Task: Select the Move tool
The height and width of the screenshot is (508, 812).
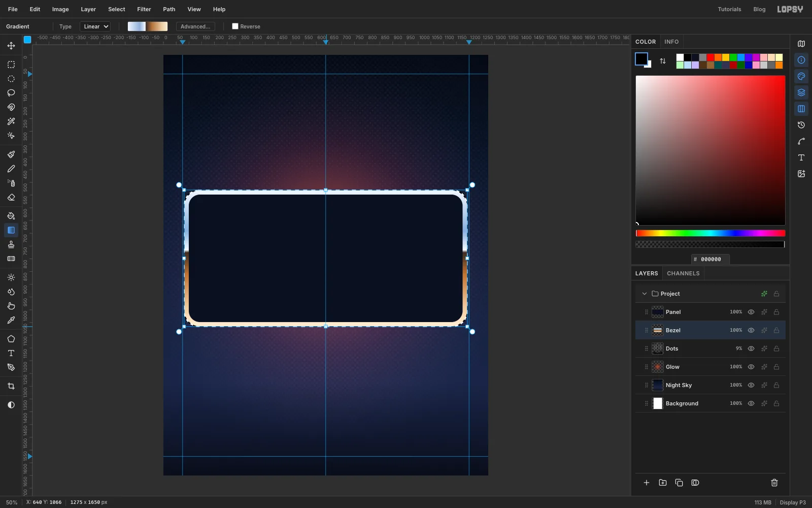Action: (x=11, y=46)
